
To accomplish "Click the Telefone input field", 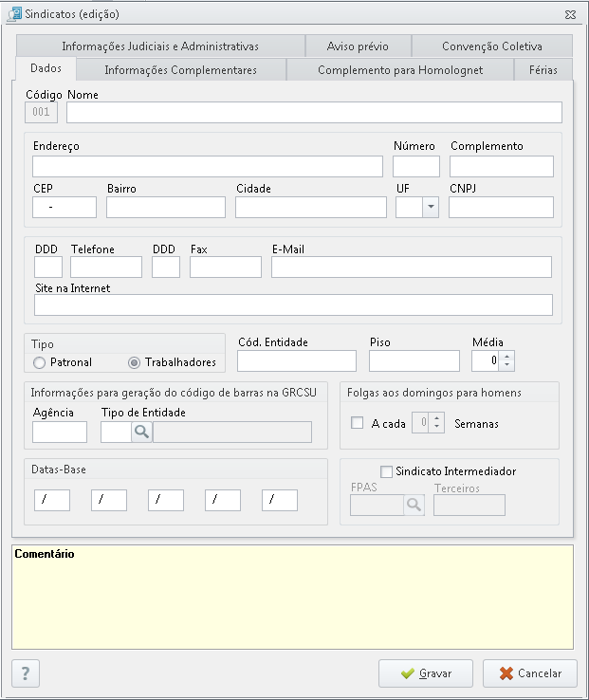I will click(106, 267).
